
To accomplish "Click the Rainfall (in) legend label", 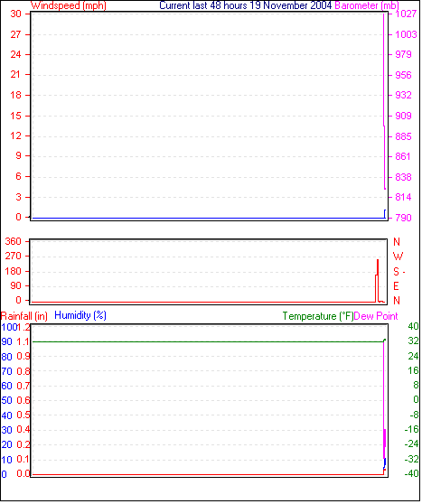I will (x=24, y=316).
